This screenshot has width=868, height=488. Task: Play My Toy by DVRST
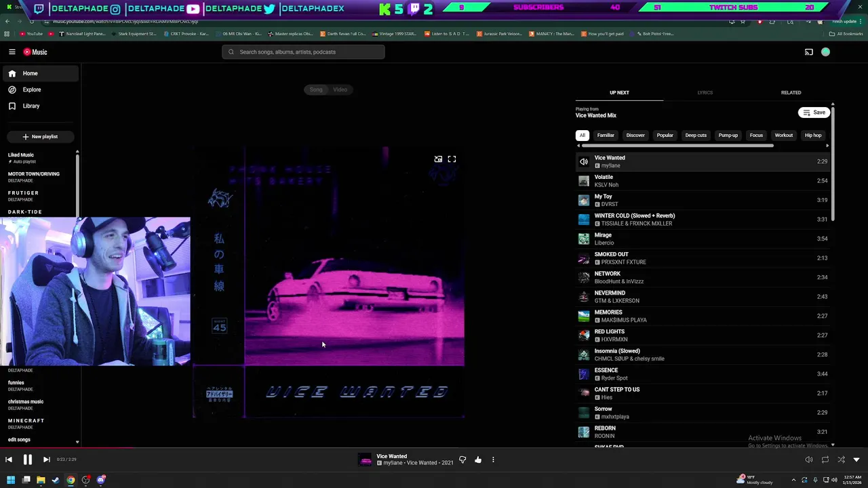(703, 200)
